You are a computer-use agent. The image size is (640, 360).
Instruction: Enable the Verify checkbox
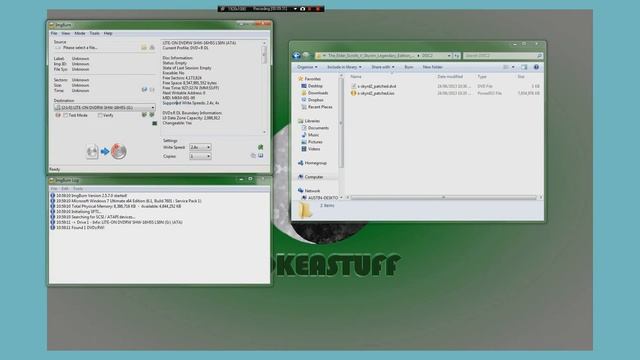100,116
